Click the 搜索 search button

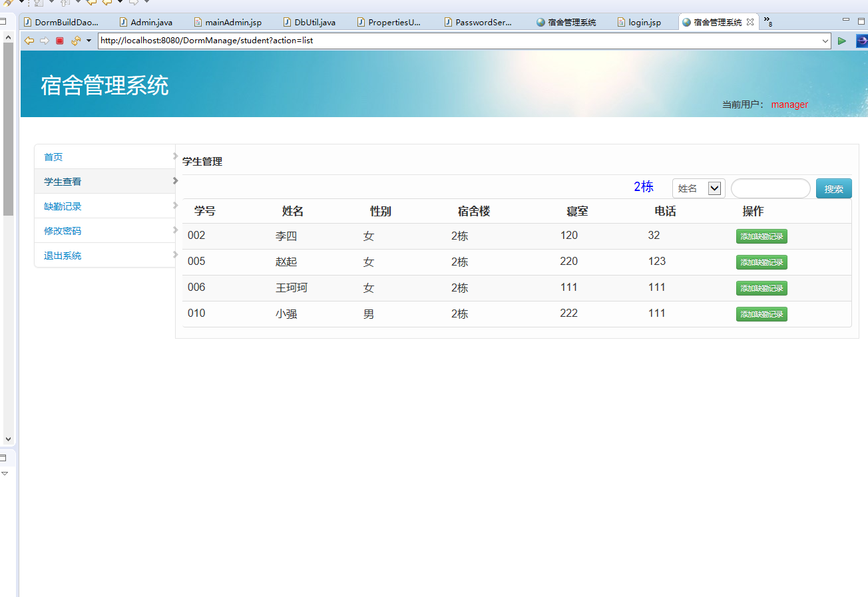click(833, 188)
